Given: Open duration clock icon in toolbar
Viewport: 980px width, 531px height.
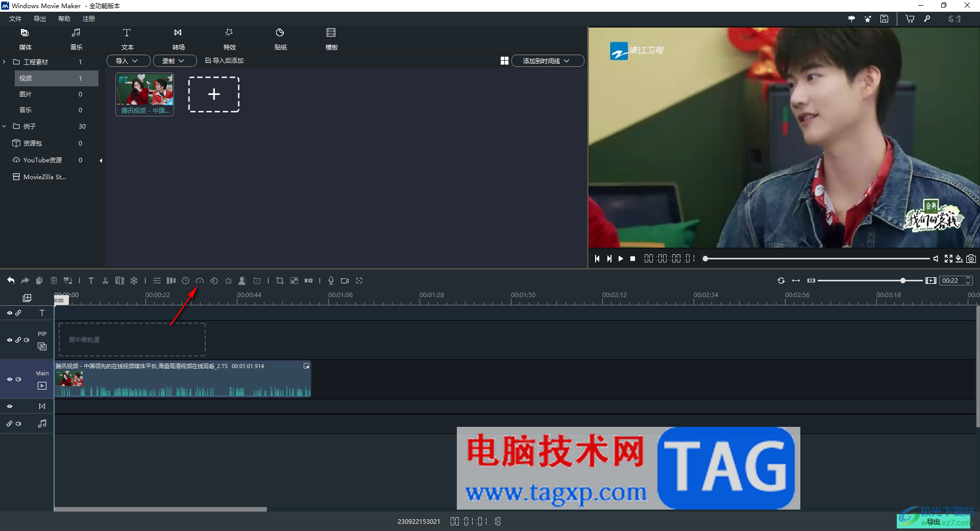Looking at the screenshot, I should tap(186, 280).
